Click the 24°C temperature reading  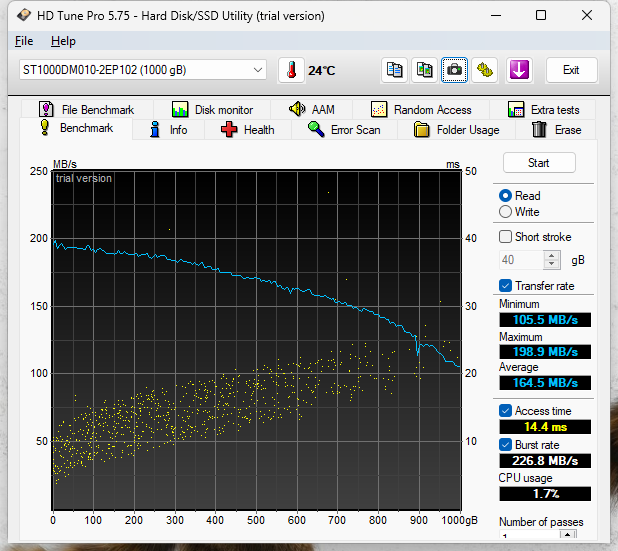pyautogui.click(x=322, y=71)
